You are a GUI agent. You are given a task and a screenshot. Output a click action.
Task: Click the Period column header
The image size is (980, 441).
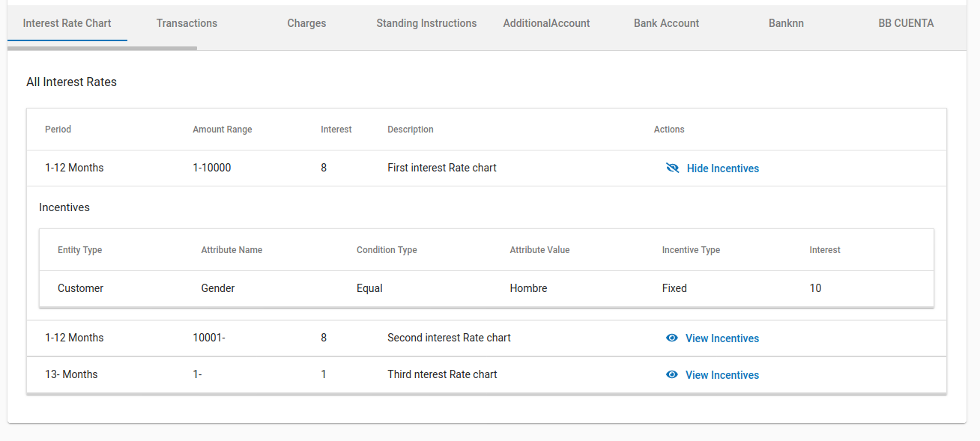(x=58, y=130)
